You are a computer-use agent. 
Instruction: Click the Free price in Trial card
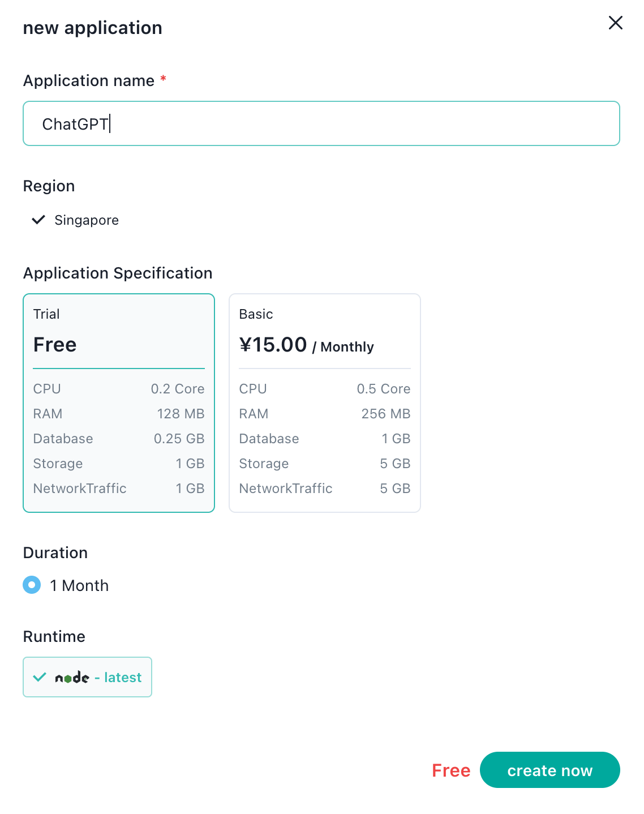(x=55, y=345)
